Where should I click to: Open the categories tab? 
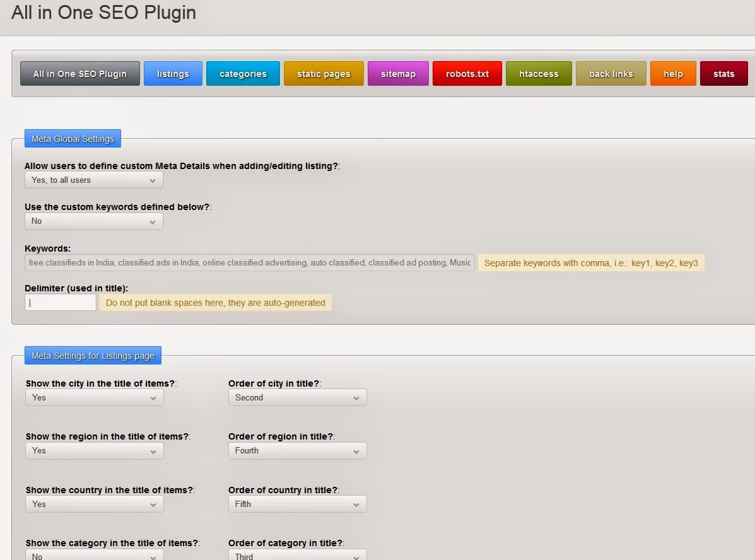click(243, 74)
